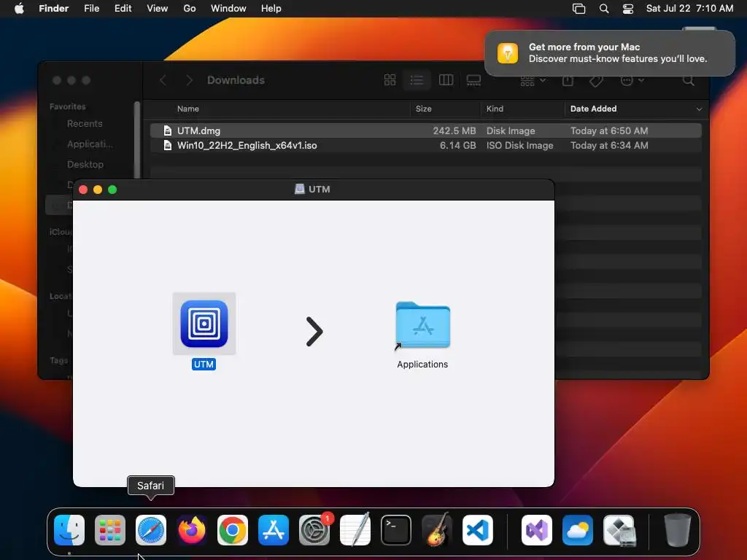Viewport: 747px width, 560px height.
Task: Open the Help menu
Action: click(x=271, y=9)
